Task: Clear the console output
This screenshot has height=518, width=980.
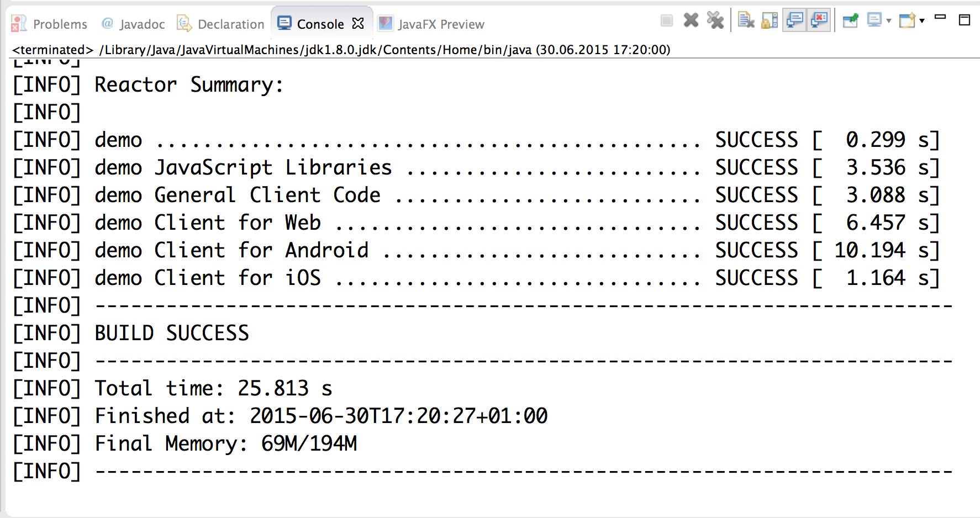Action: click(746, 21)
